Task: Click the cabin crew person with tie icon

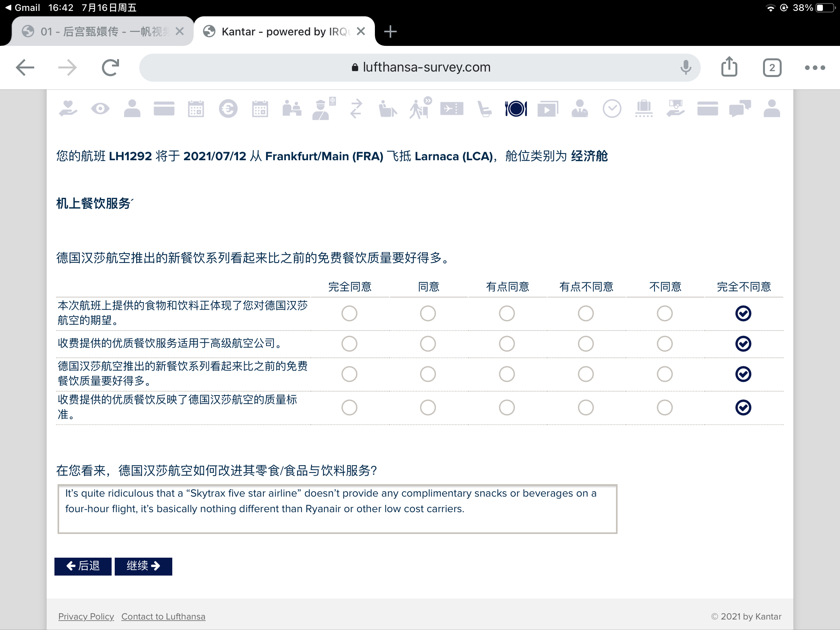Action: point(580,108)
